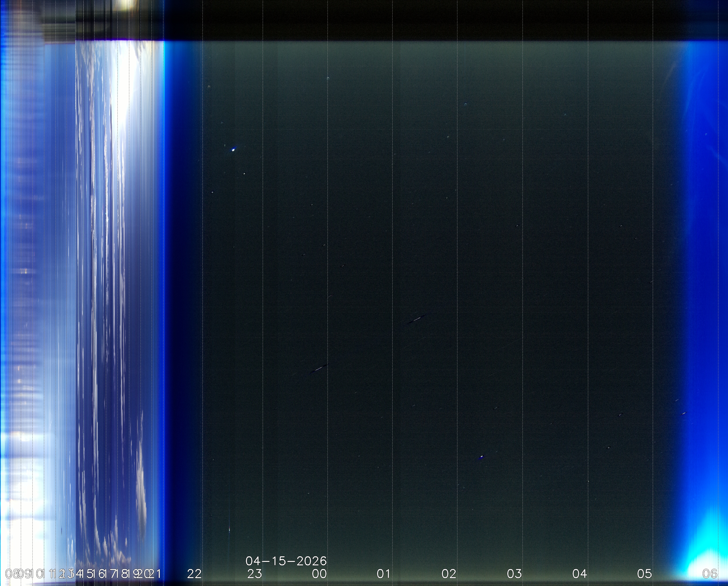The image size is (728, 586).
Task: Click the thin vertical light streak near bottom
Action: (x=230, y=530)
